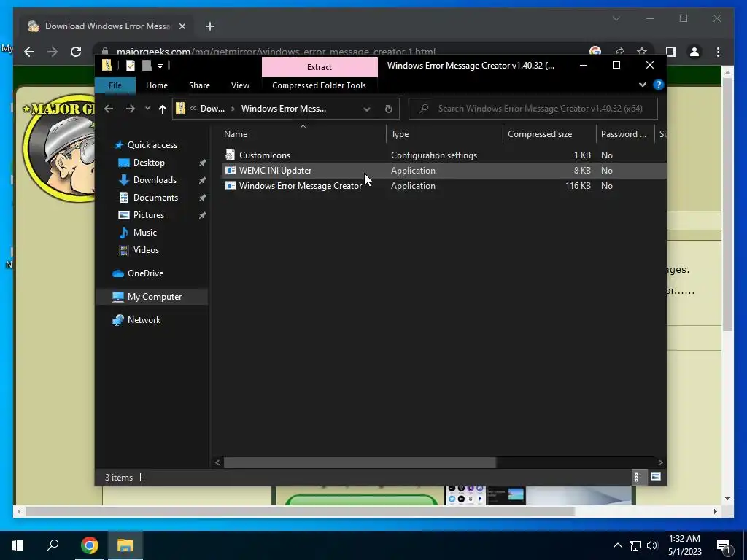Expand the Explorer ribbon chevron
Screen dimensions: 747x560
click(643, 85)
